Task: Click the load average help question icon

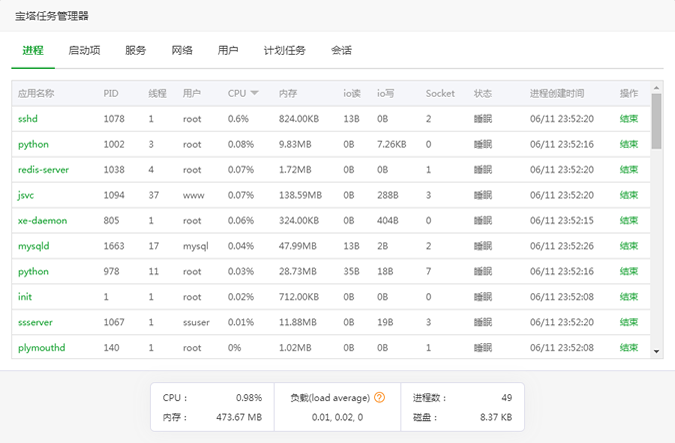Action: pyautogui.click(x=380, y=397)
